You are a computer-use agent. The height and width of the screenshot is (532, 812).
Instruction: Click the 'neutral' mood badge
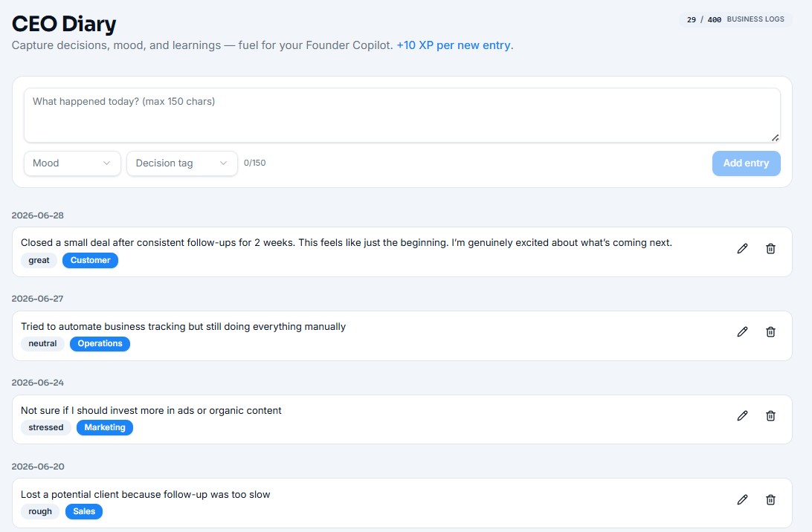coord(42,343)
